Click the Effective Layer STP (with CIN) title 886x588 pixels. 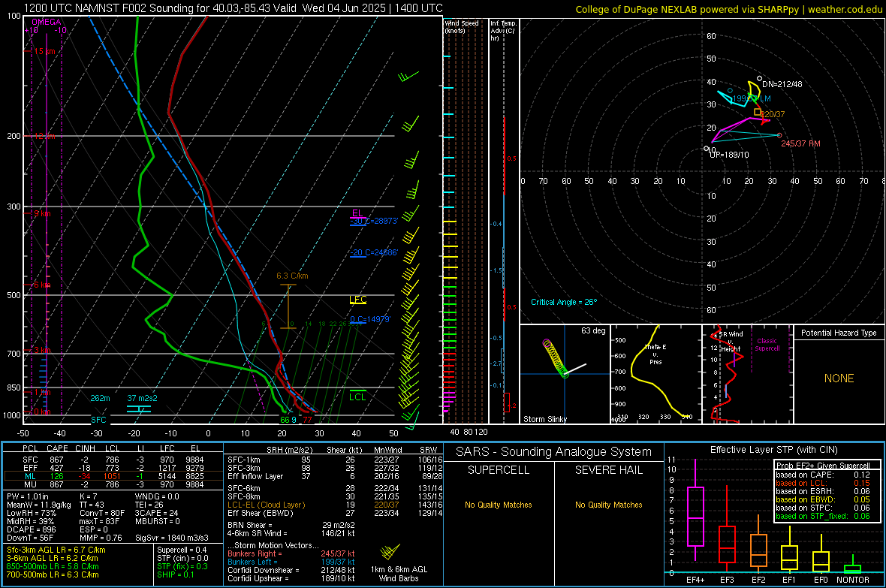[773, 450]
